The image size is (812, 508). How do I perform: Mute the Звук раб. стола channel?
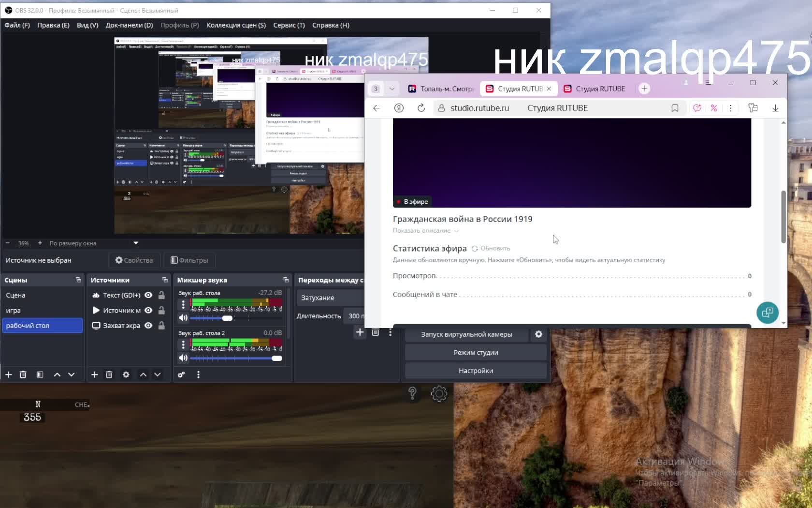pos(183,318)
